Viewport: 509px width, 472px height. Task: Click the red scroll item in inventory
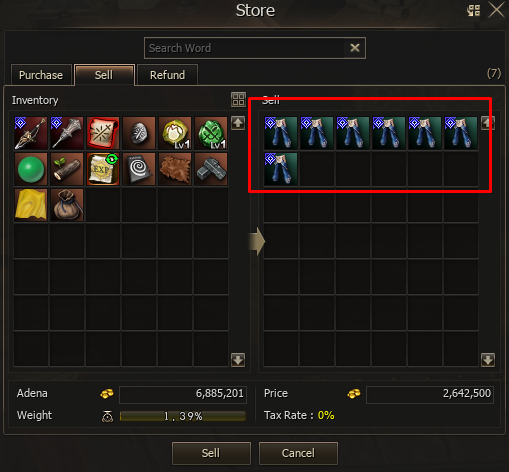click(x=103, y=133)
